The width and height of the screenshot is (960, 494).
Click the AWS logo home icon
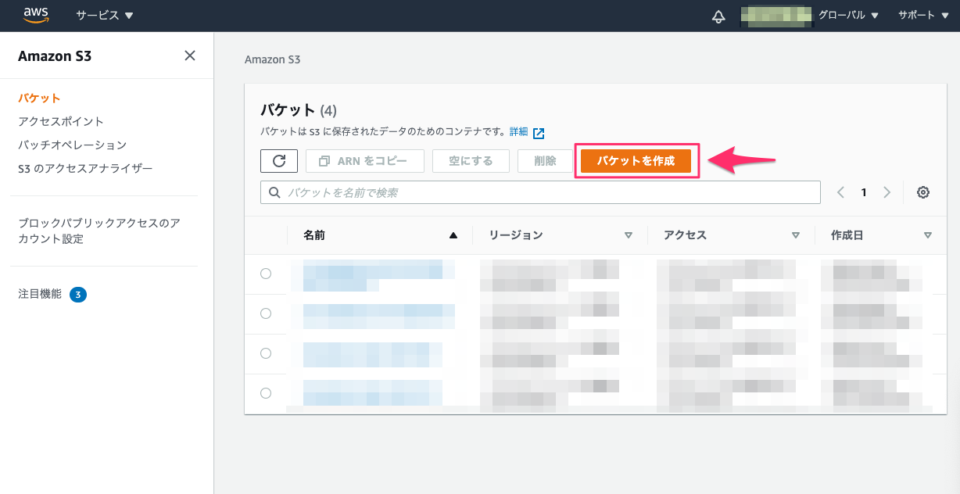36,15
